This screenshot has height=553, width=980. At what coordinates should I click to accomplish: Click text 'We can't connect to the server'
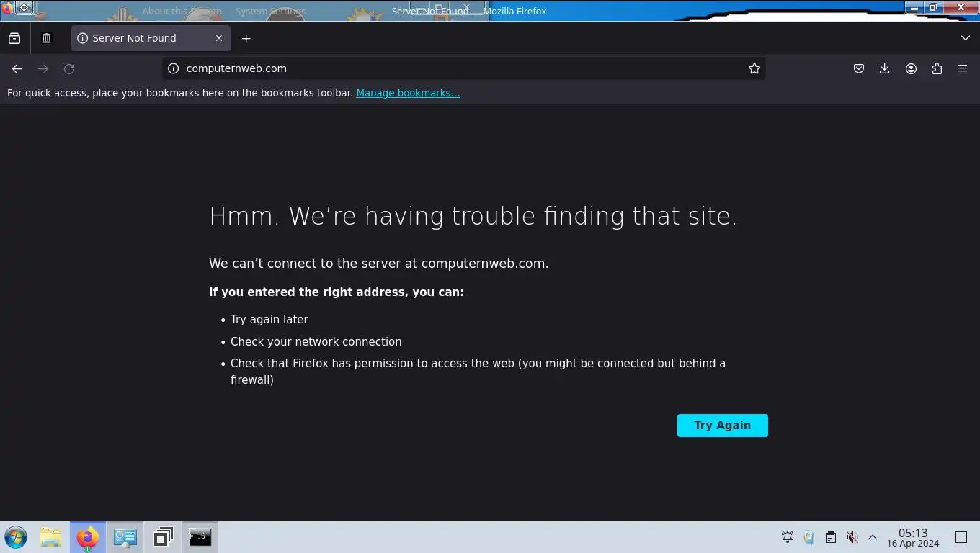coord(379,264)
